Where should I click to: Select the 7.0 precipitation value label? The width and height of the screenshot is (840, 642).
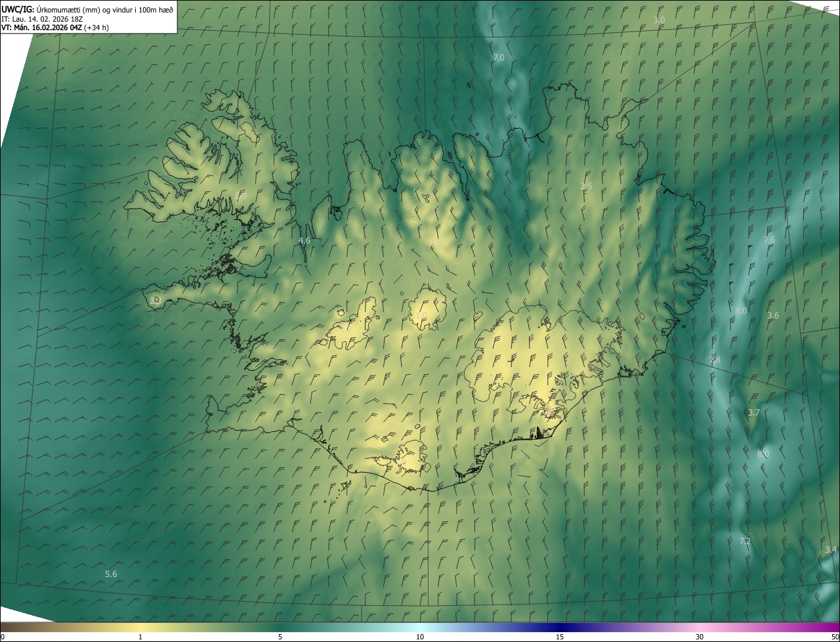pyautogui.click(x=499, y=58)
